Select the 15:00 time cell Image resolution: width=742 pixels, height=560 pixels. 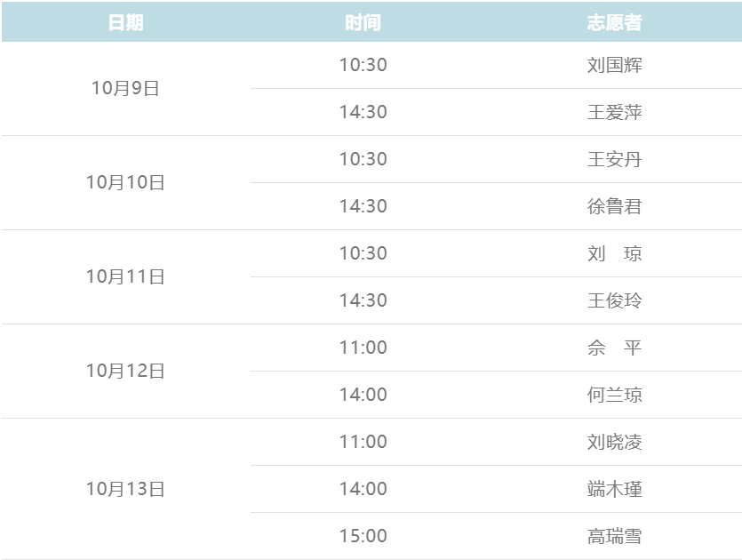coord(363,537)
